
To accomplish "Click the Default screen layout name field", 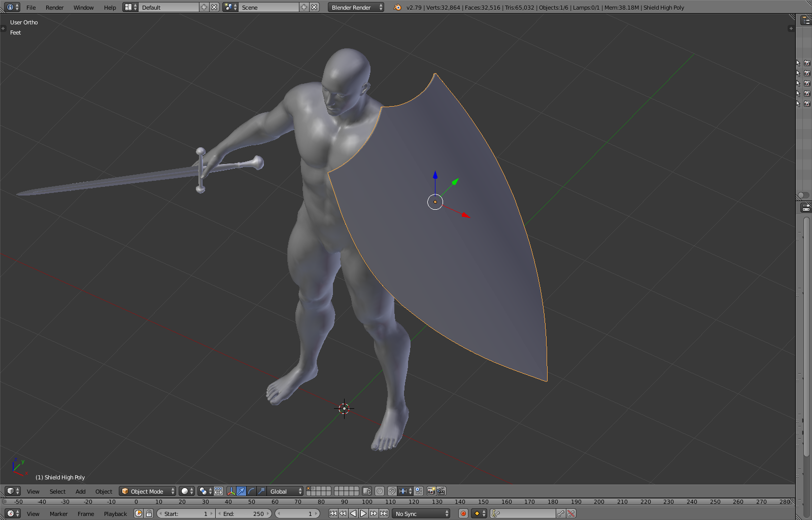I will pyautogui.click(x=168, y=7).
